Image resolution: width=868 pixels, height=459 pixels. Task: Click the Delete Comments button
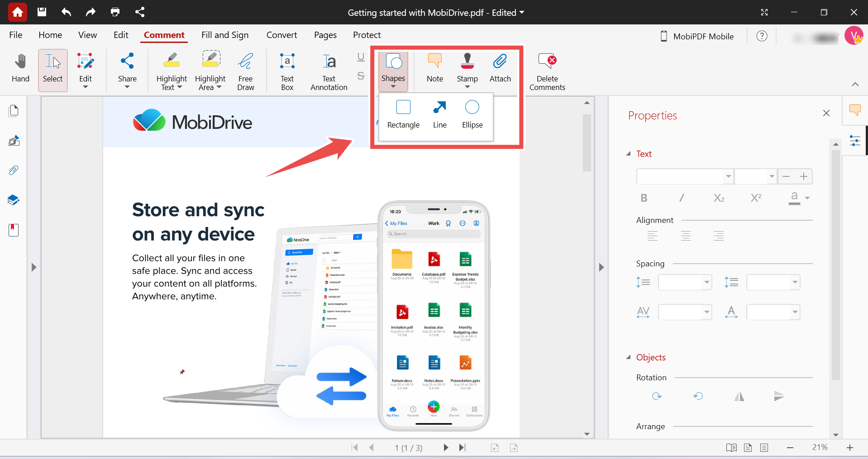(547, 70)
